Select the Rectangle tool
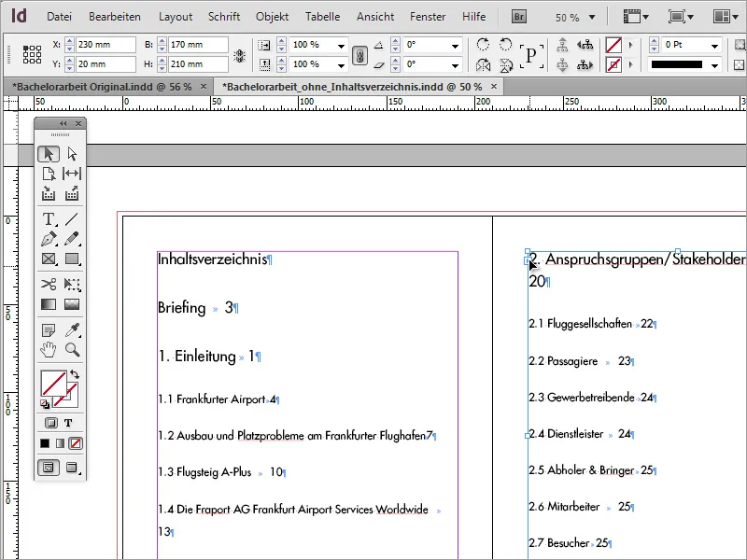 [x=72, y=259]
